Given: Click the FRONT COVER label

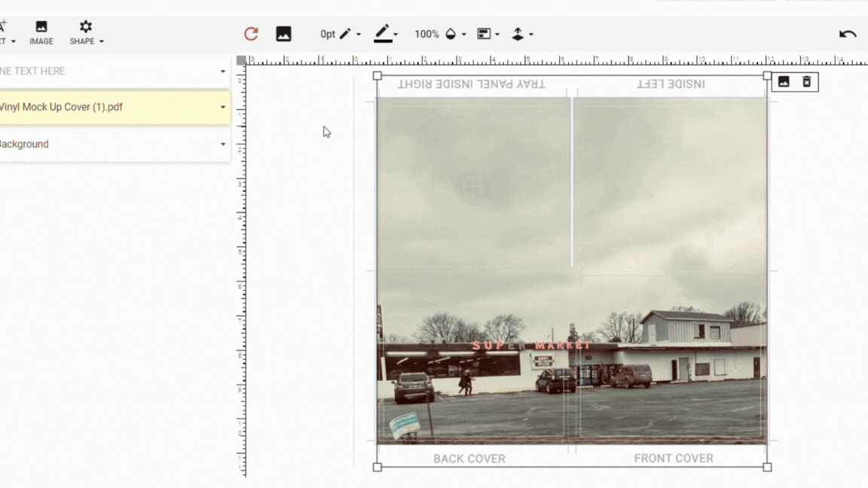Looking at the screenshot, I should tap(674, 458).
